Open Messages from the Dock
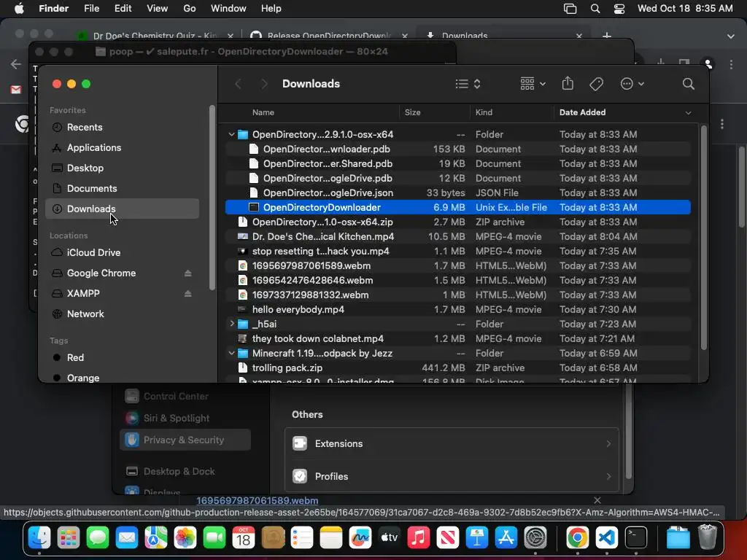747x560 pixels. [x=98, y=538]
